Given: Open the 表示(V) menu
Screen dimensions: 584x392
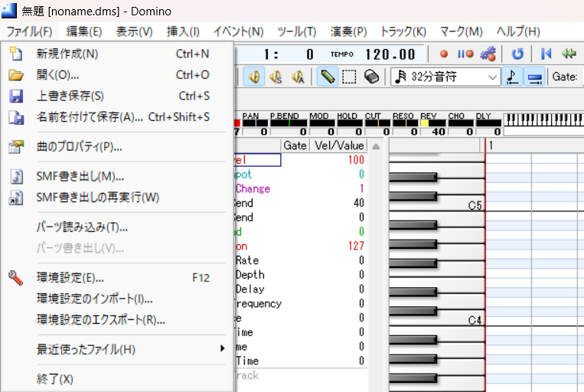Looking at the screenshot, I should click(x=134, y=31).
